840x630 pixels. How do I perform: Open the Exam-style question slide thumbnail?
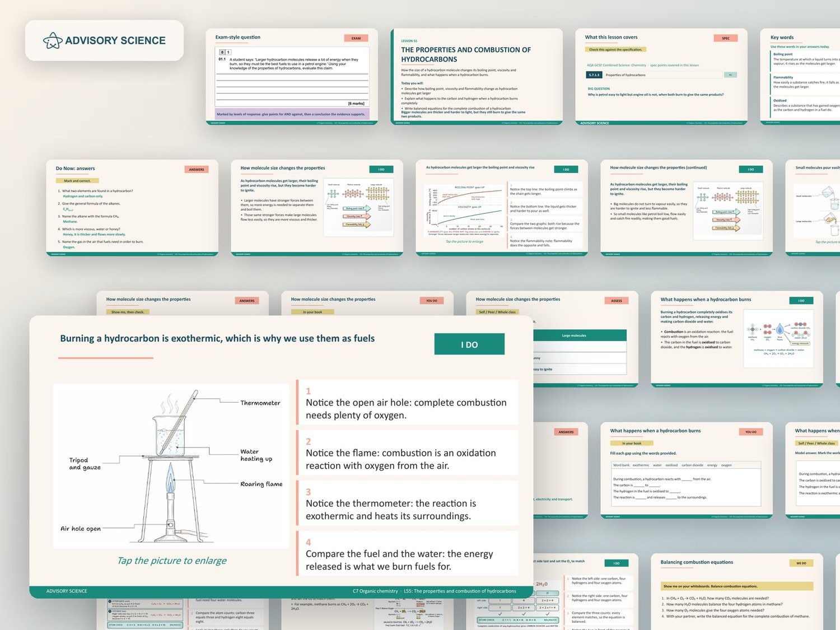[x=292, y=77]
